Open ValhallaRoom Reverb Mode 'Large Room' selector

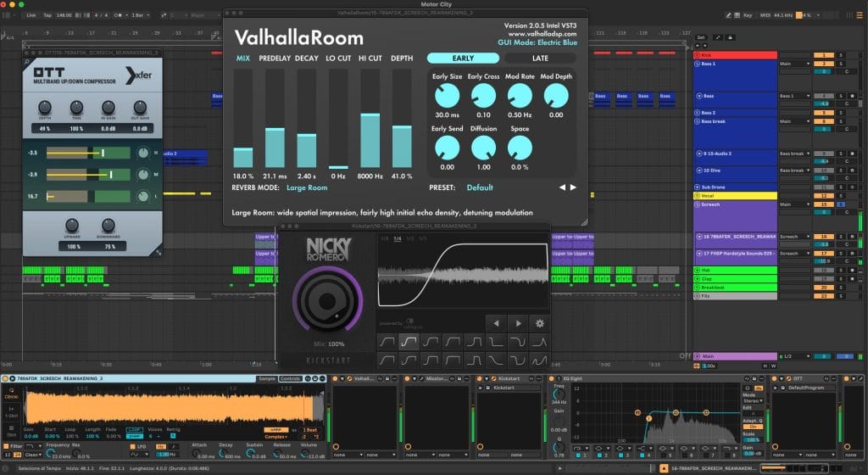(x=307, y=187)
